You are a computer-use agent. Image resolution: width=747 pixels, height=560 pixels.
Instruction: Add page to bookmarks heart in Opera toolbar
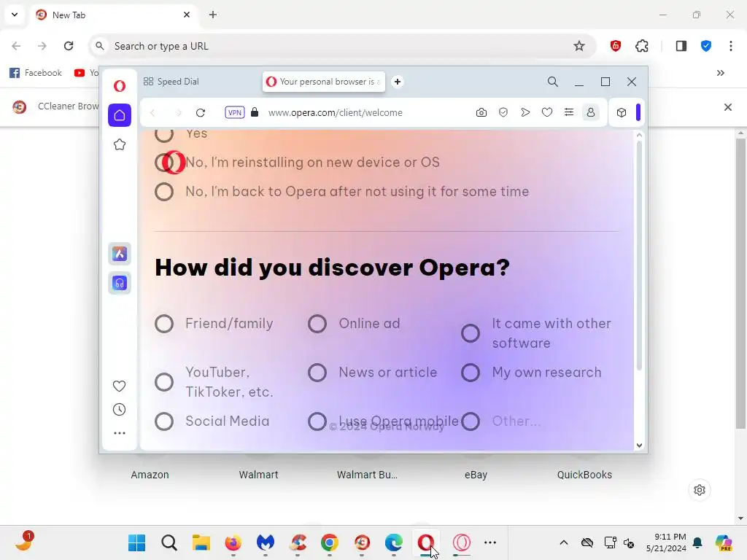tap(547, 113)
